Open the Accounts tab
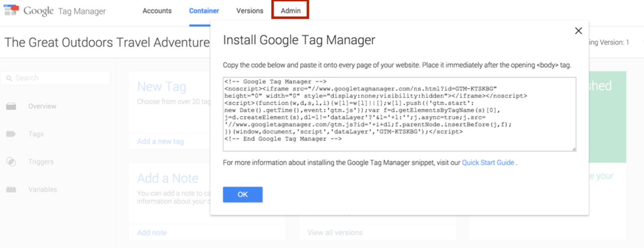The image size is (644, 248). point(157,11)
